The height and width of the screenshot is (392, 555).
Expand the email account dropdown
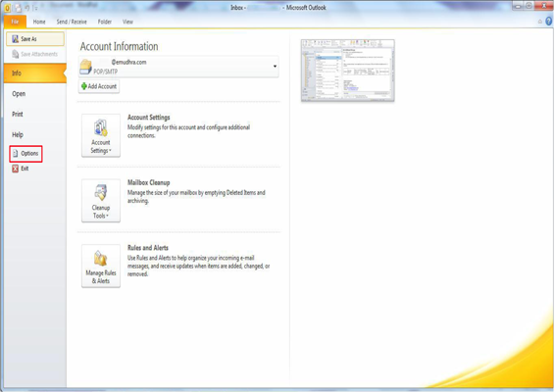click(x=275, y=67)
